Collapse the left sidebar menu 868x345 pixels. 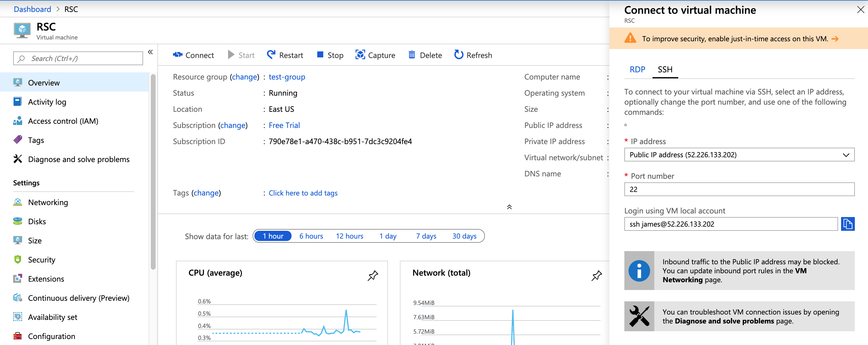click(150, 52)
